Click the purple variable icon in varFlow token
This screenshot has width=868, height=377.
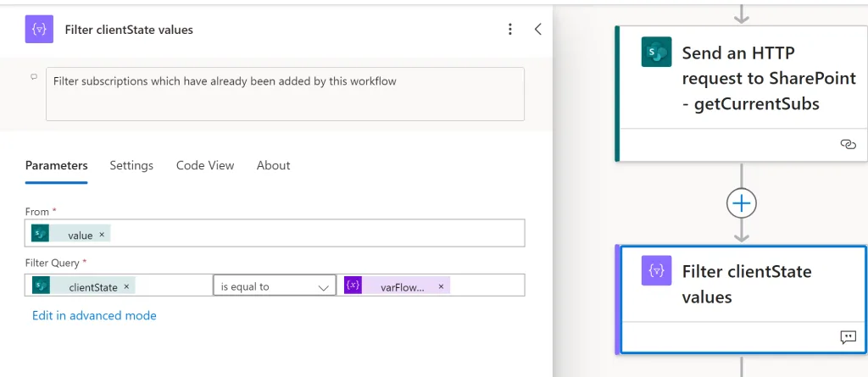353,286
